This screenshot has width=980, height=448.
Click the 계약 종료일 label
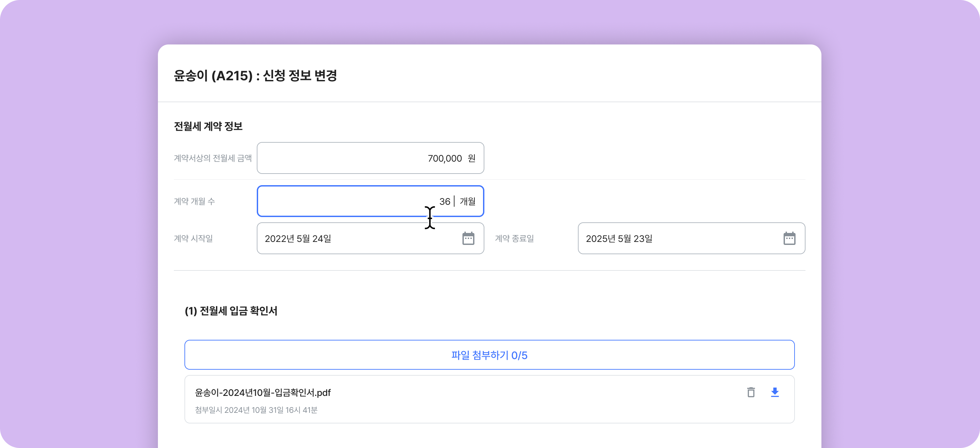tap(514, 238)
